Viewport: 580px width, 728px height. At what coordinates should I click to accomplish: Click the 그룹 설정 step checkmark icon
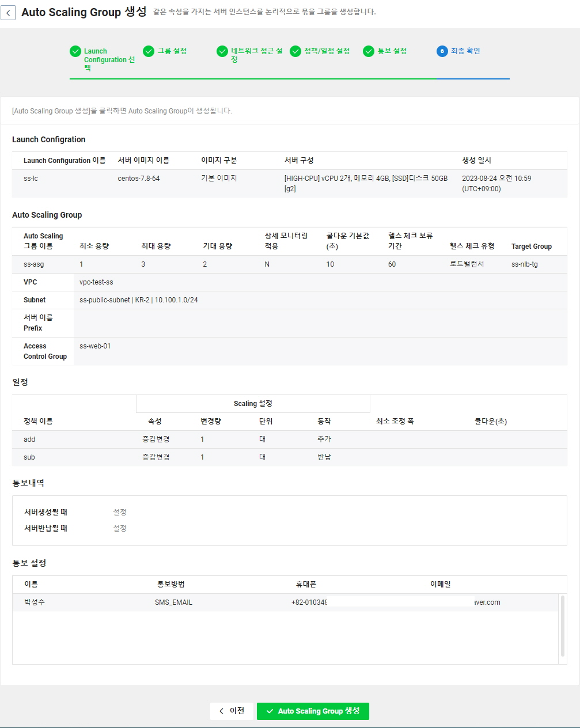(149, 51)
